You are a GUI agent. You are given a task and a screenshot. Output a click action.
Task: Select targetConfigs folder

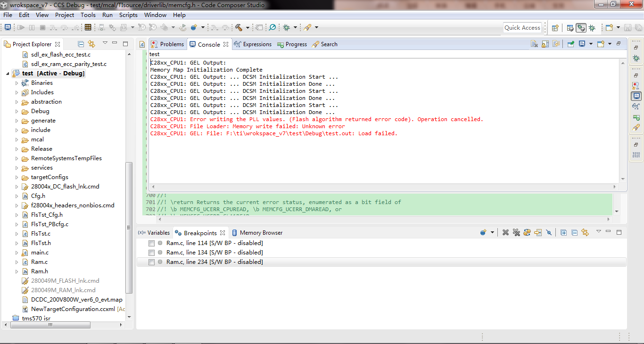50,177
